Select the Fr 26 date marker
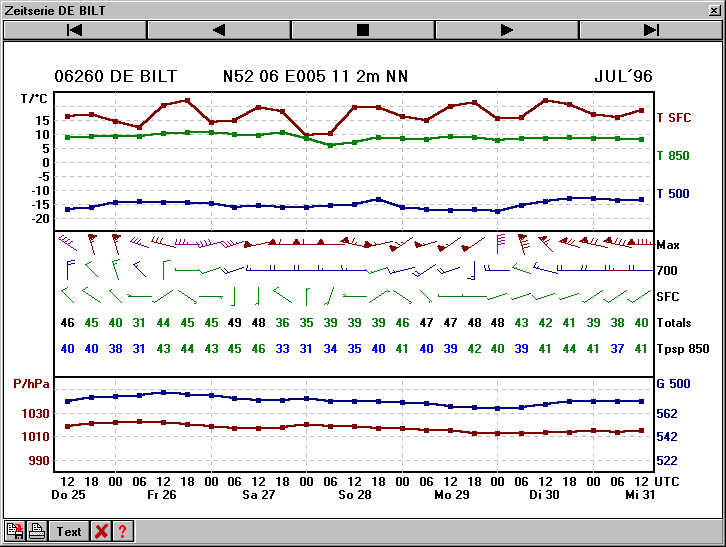726x547 pixels. click(161, 495)
